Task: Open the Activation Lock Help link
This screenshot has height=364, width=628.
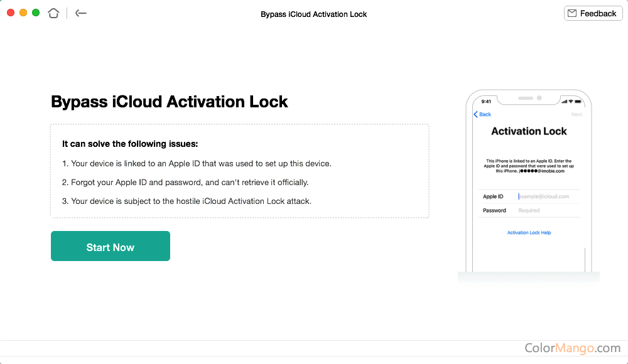Action: (x=529, y=233)
